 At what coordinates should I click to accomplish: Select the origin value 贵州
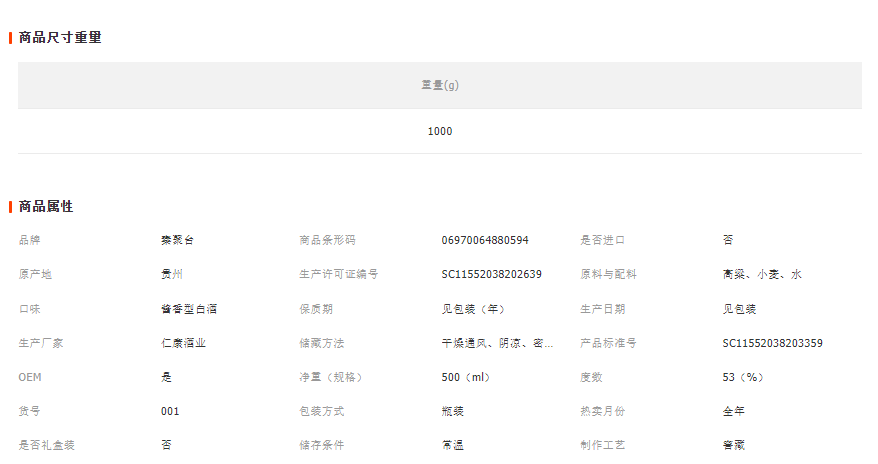click(172, 274)
